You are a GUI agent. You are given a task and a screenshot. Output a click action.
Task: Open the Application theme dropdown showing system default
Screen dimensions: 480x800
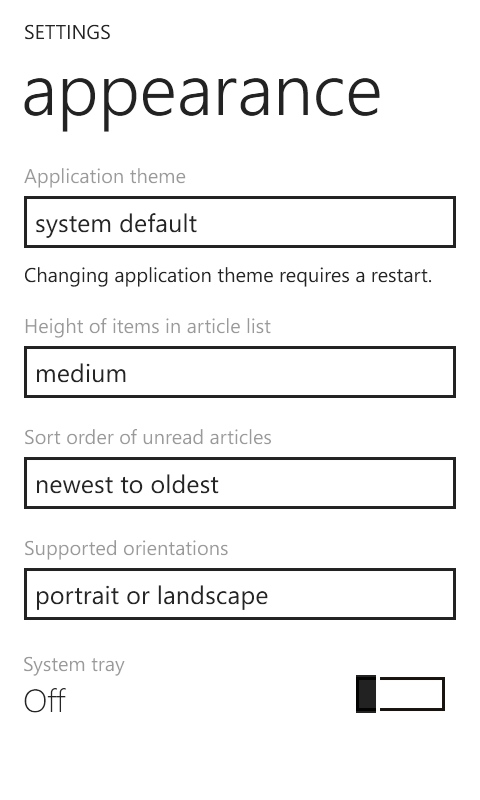[240, 222]
